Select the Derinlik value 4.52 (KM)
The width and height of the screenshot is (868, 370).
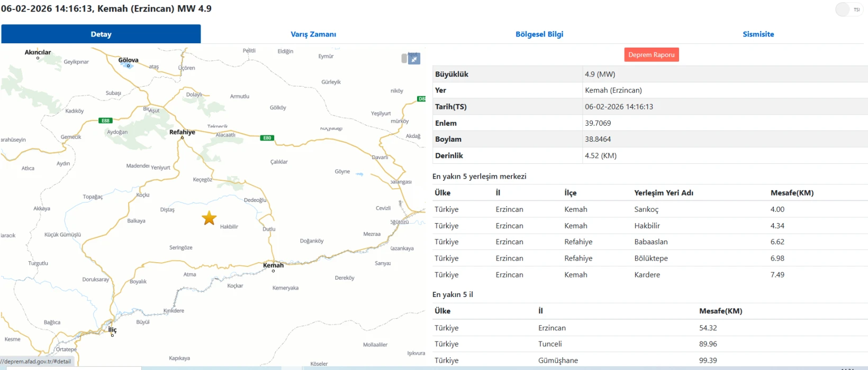[601, 155]
